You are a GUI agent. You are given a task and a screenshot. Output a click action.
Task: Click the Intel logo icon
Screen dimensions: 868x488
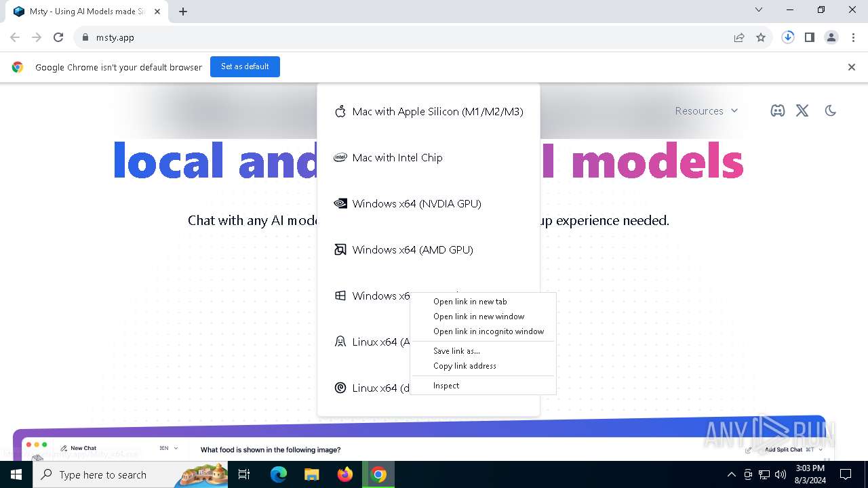pyautogui.click(x=340, y=157)
